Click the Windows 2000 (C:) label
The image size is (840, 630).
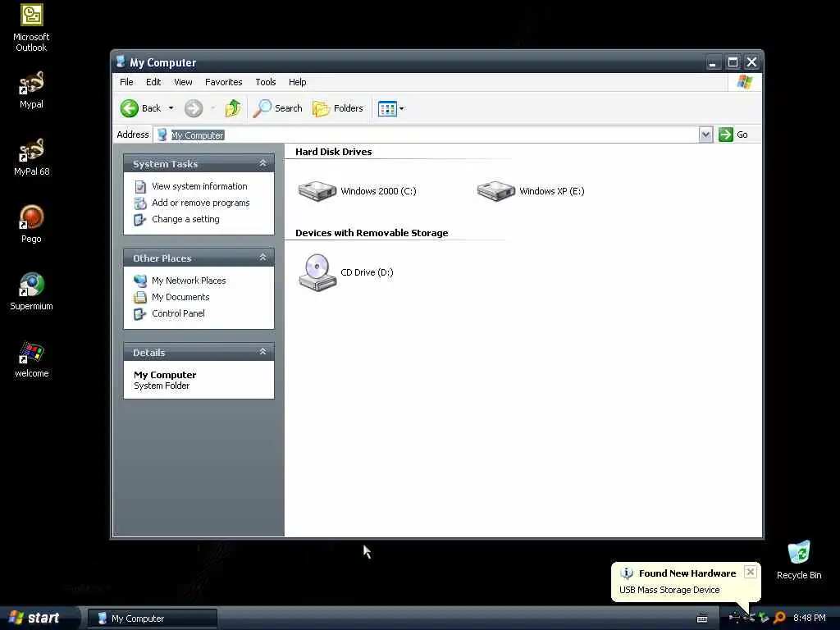pos(378,191)
